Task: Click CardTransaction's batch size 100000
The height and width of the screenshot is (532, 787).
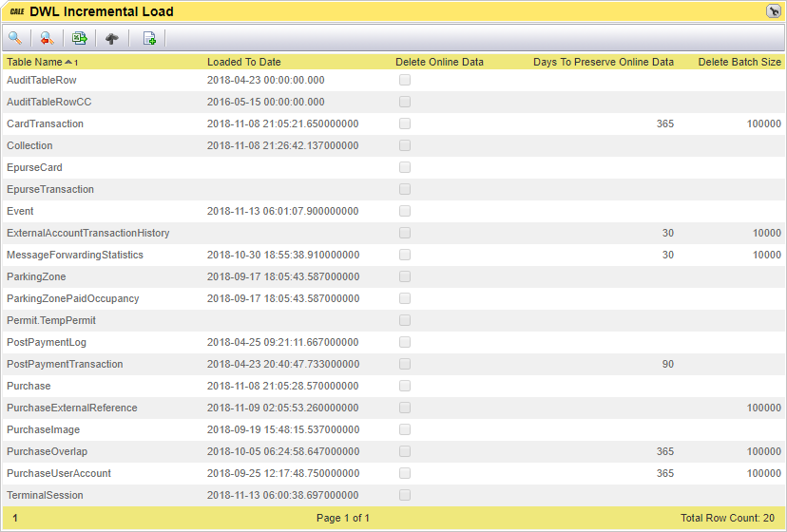Action: point(763,123)
